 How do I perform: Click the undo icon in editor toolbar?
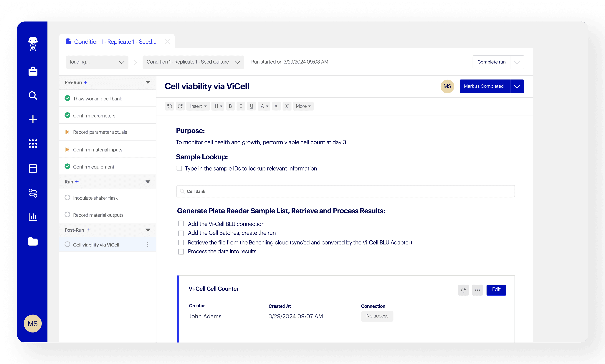click(x=169, y=106)
